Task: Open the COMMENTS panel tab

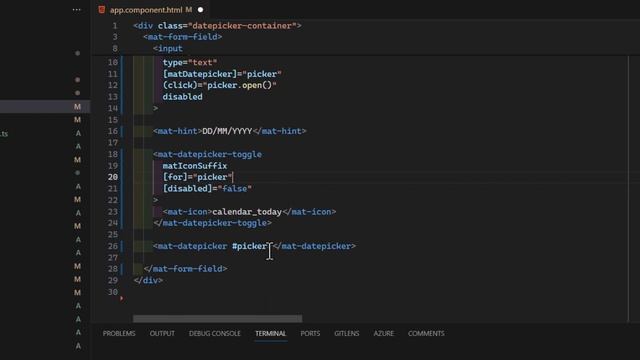Action: pos(426,333)
